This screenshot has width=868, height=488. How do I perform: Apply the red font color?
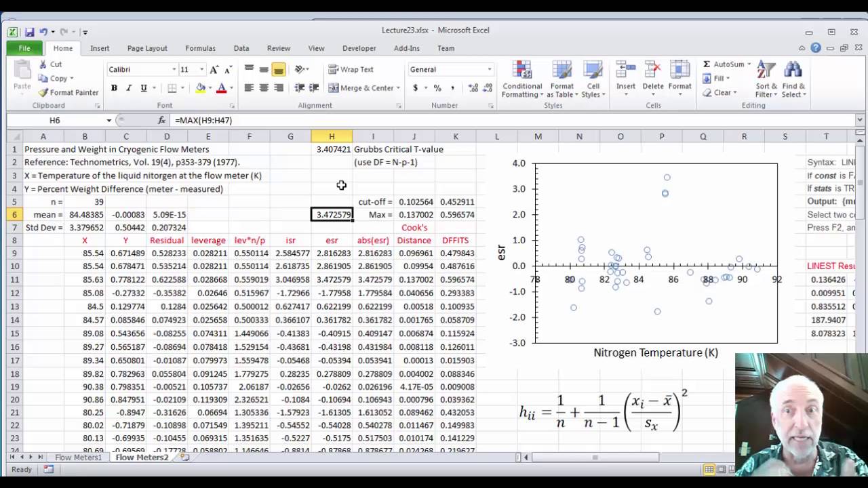coord(220,88)
